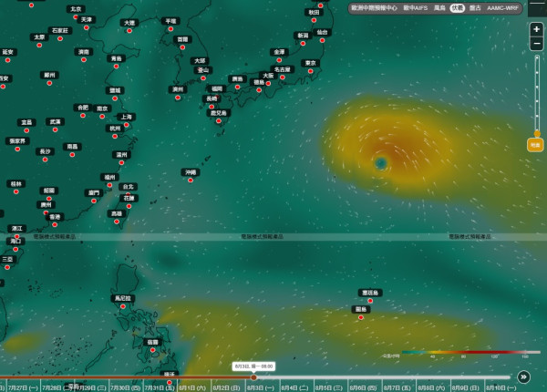Click the fast-forward double-arrow button
The image size is (547, 392).
[523, 377]
